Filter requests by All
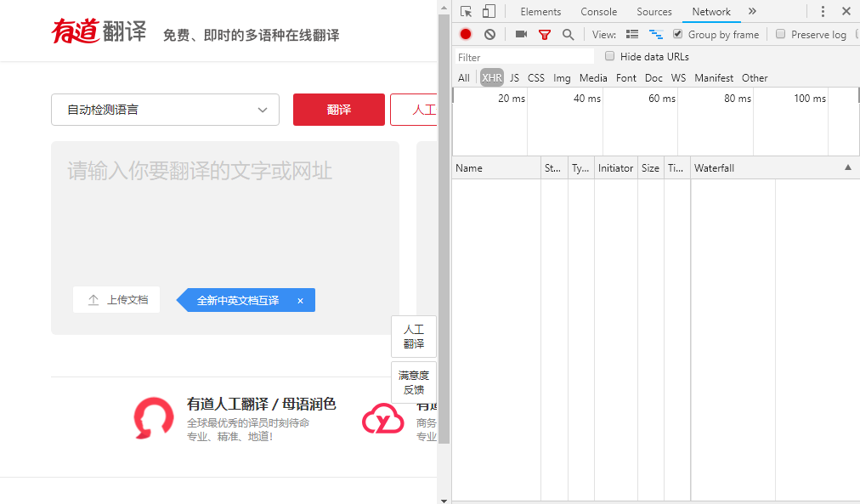Viewport: 860px width, 504px height. tap(463, 78)
